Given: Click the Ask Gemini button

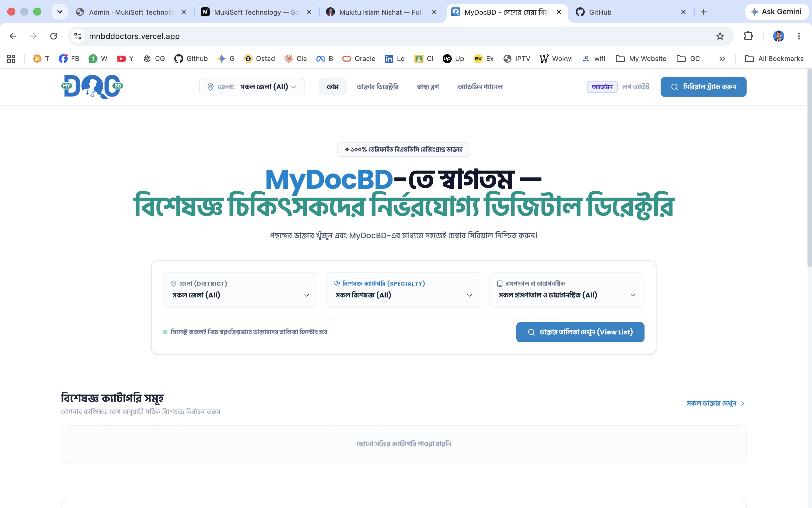Looking at the screenshot, I should [776, 12].
